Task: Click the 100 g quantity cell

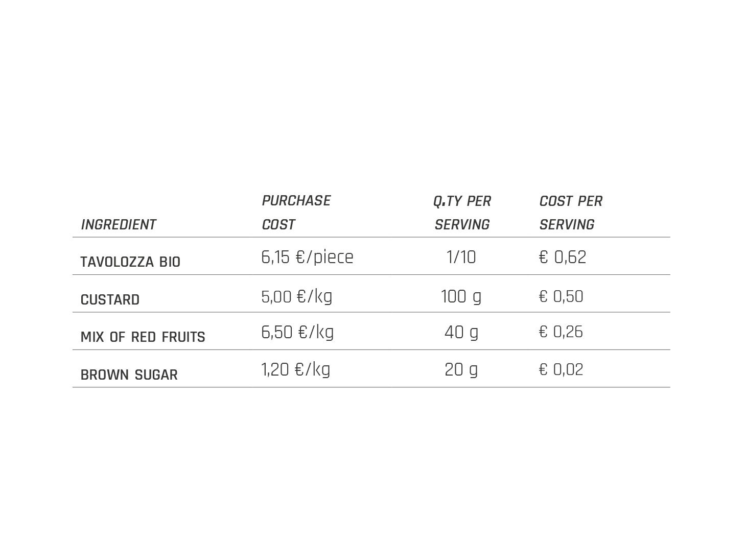Action: point(461,297)
